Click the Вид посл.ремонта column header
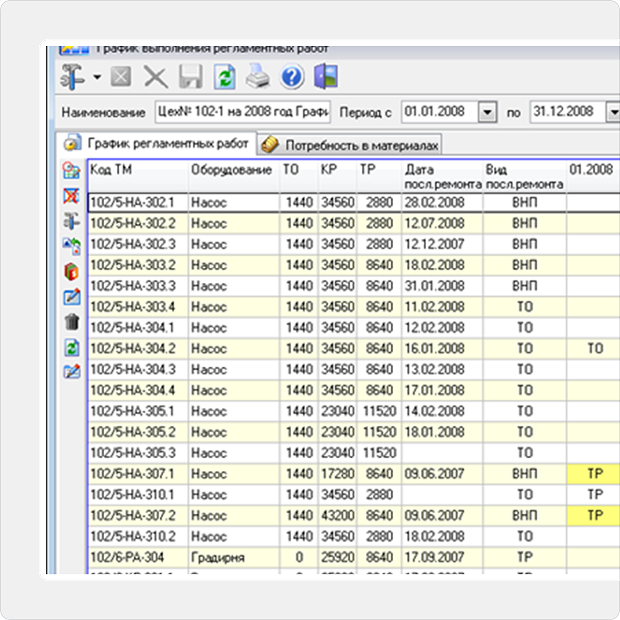 tap(524, 176)
